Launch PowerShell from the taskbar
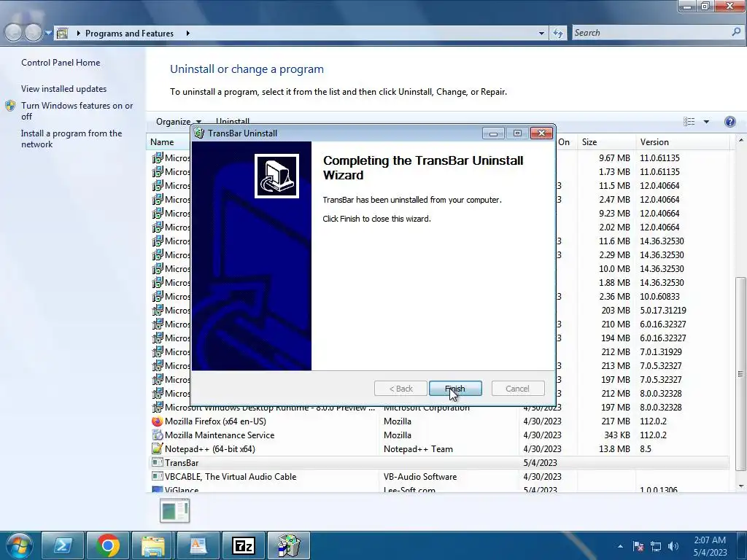The width and height of the screenshot is (747, 560). pos(63,545)
